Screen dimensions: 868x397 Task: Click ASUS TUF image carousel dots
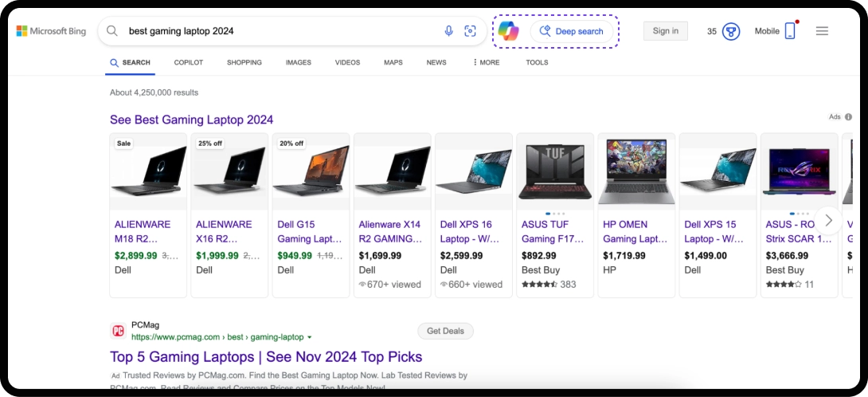click(555, 214)
